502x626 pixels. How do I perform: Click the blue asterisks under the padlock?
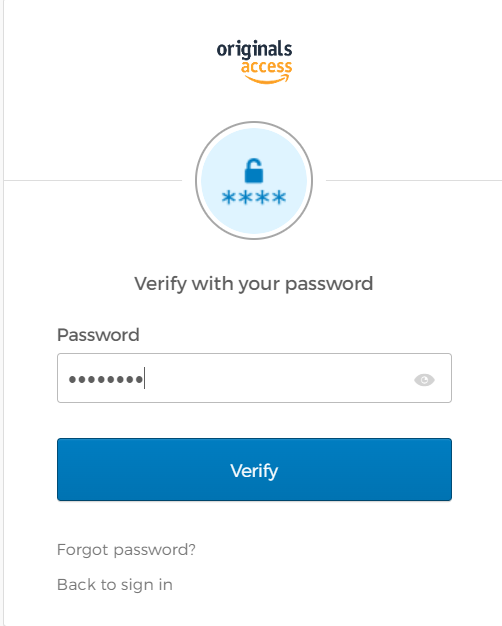[254, 197]
